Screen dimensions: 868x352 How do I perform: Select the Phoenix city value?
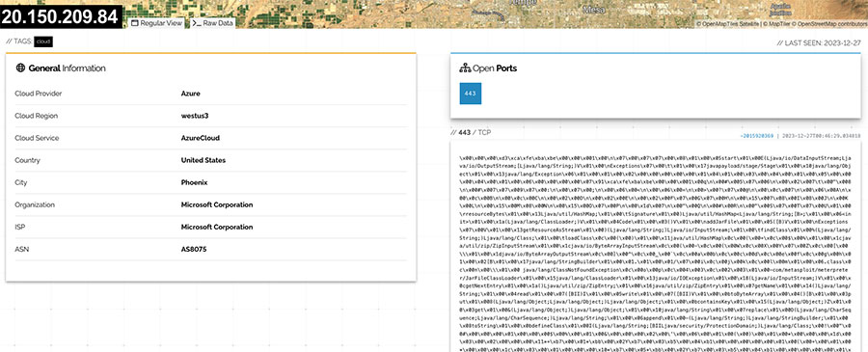pyautogui.click(x=193, y=182)
